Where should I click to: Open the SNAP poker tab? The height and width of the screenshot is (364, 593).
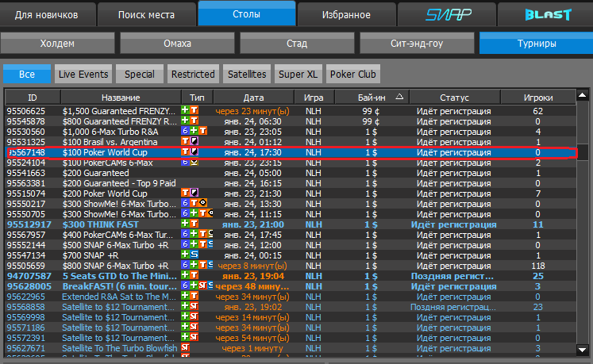[448, 15]
